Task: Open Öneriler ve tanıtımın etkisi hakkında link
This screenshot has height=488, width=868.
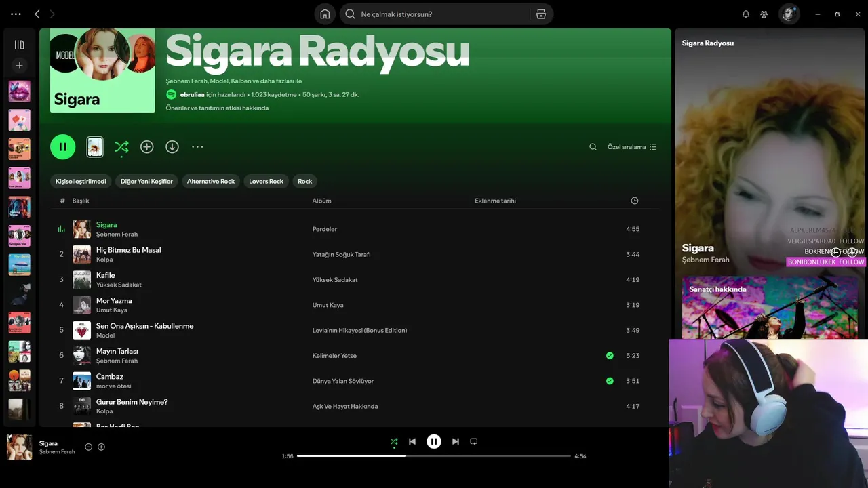Action: [x=217, y=108]
